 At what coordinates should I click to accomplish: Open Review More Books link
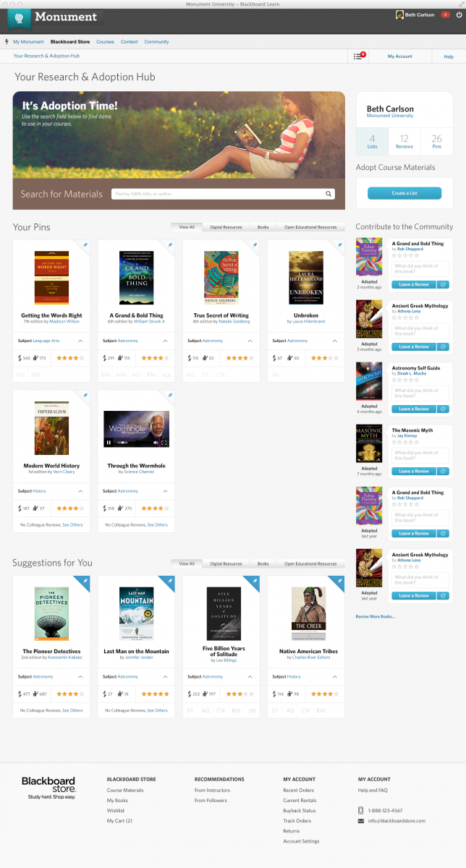click(x=376, y=616)
